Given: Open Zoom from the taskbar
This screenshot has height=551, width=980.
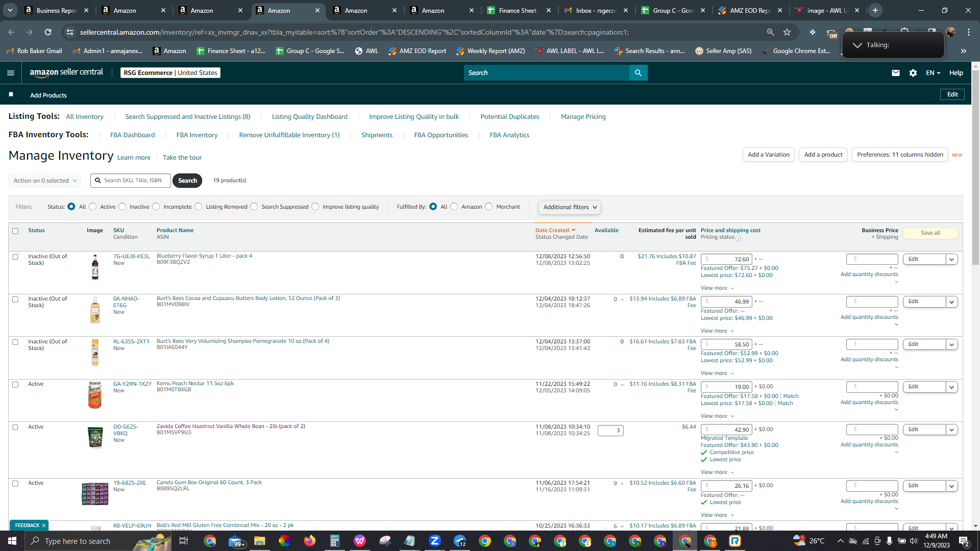Looking at the screenshot, I should pyautogui.click(x=435, y=541).
